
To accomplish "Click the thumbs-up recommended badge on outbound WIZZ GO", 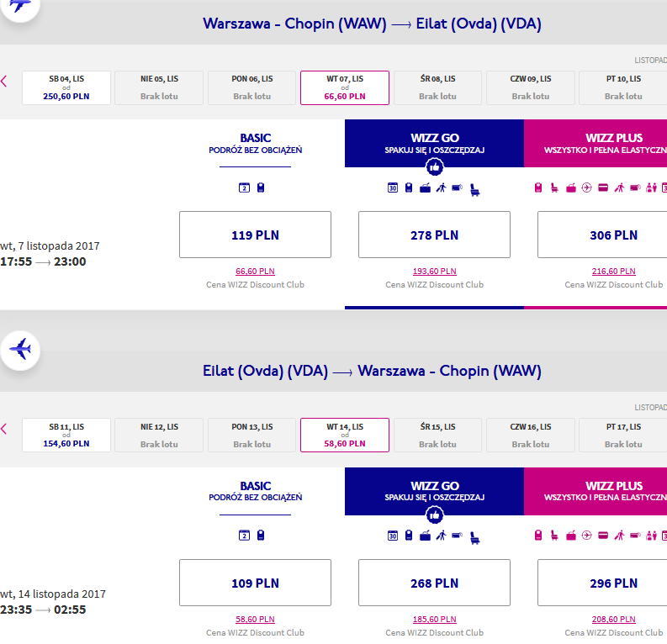I will pos(434,167).
